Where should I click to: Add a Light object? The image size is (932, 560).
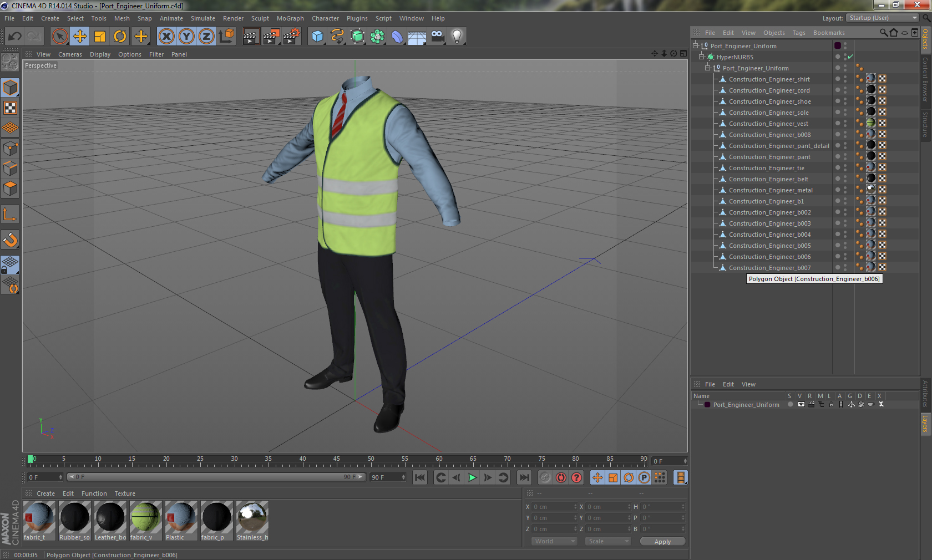[457, 37]
